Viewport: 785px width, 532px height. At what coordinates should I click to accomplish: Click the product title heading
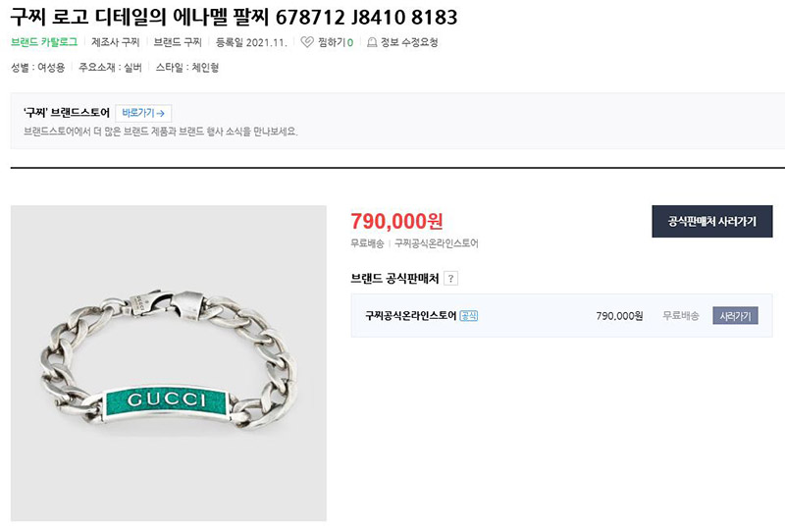pyautogui.click(x=234, y=17)
